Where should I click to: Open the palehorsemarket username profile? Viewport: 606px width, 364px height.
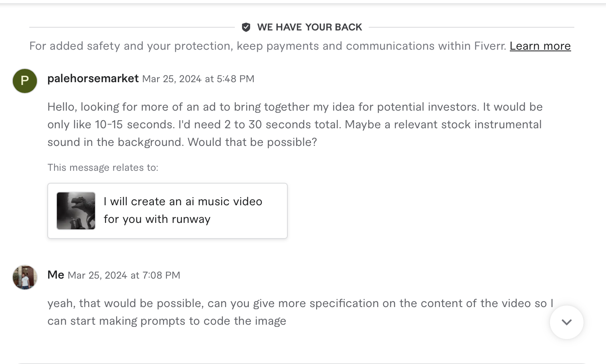point(93,79)
